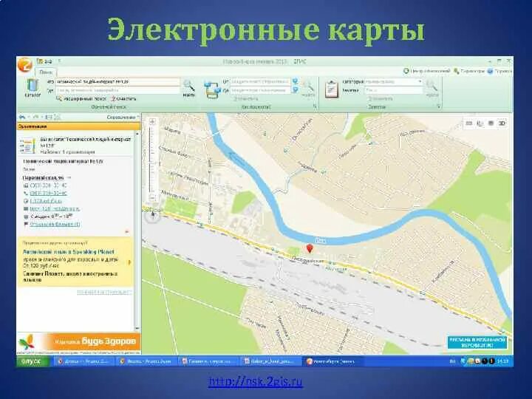Screen dimensions: 532x399
Task: Go back with the blue arrow in left panel
Action: pos(22,117)
